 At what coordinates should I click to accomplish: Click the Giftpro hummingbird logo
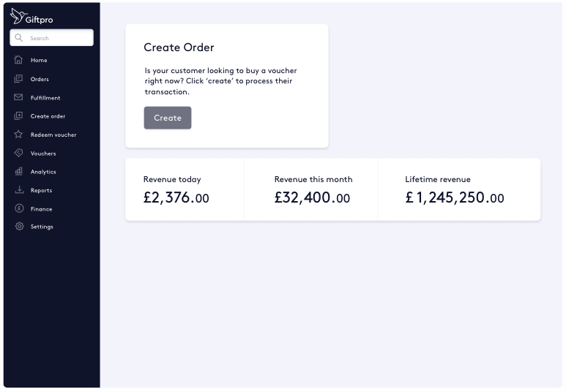(18, 15)
